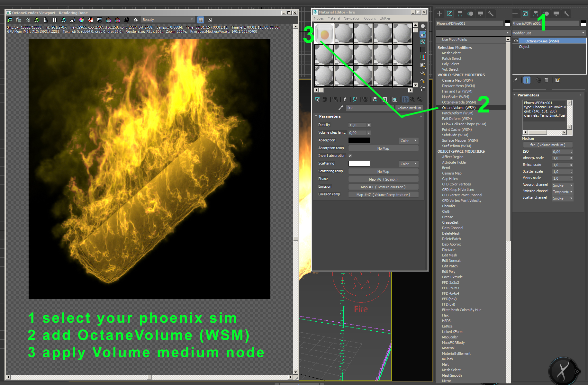Click the Put to Library save icon
Screen dimensions: 588x385
(x=375, y=99)
